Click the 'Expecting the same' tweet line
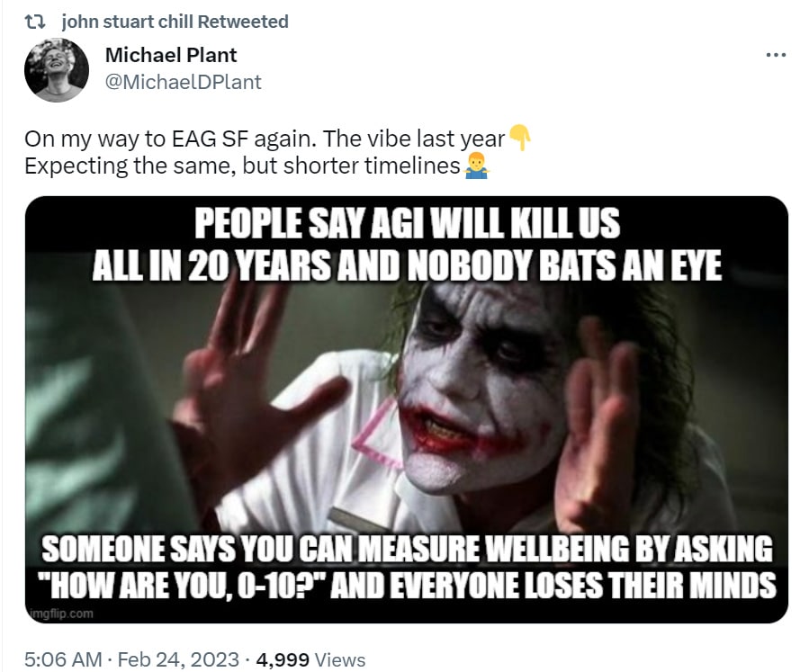800x672 pixels. coord(242,166)
